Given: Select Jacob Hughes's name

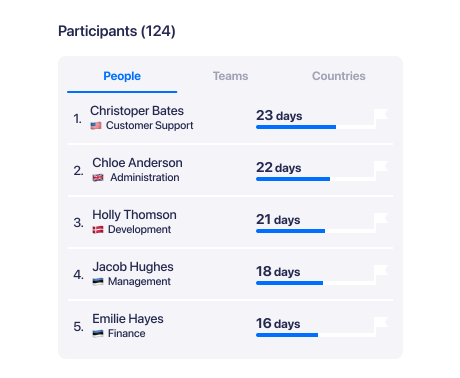Looking at the screenshot, I should pyautogui.click(x=133, y=267).
